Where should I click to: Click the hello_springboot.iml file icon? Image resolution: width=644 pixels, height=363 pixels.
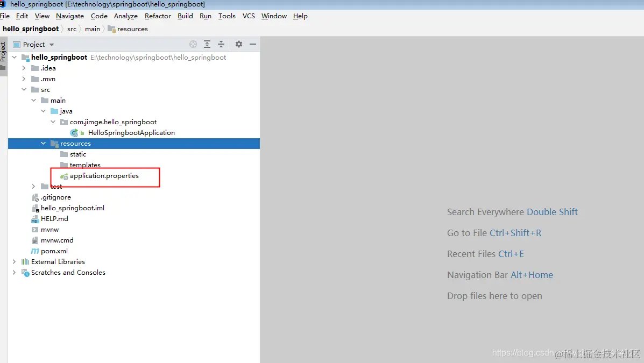click(x=35, y=208)
